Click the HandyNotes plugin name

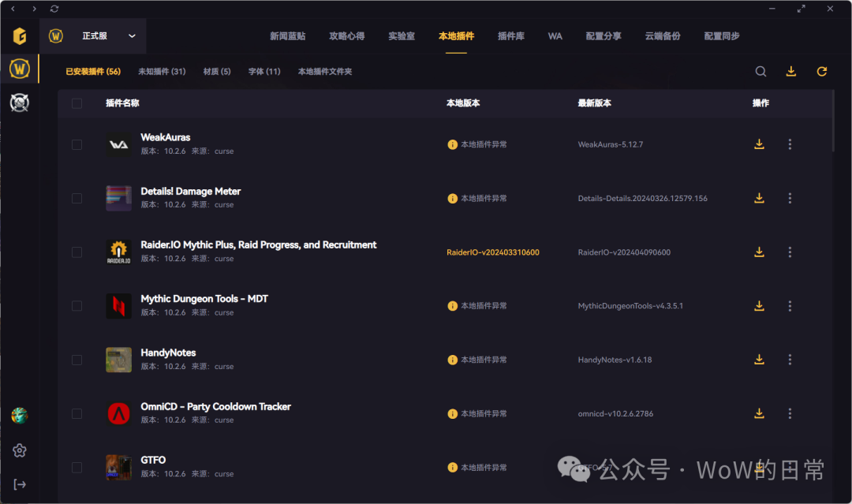168,353
